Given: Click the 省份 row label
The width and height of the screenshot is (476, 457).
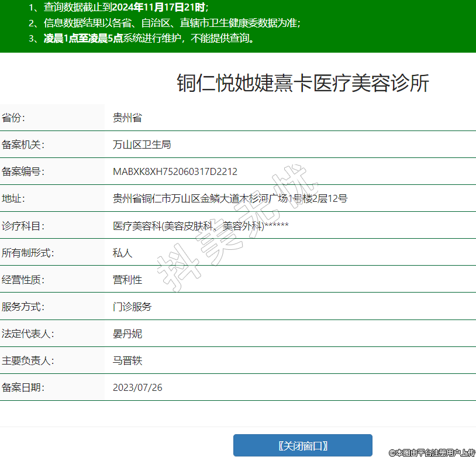Looking at the screenshot, I should (x=14, y=118).
